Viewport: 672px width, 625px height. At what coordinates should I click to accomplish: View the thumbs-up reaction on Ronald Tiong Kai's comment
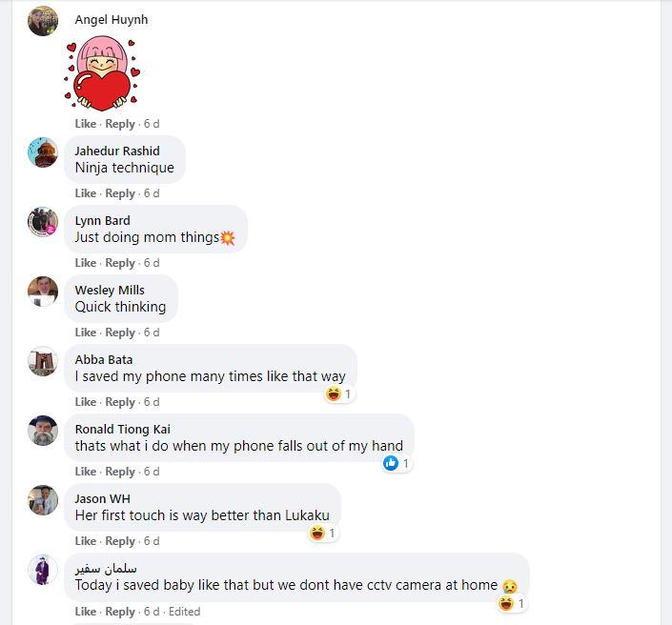397,463
